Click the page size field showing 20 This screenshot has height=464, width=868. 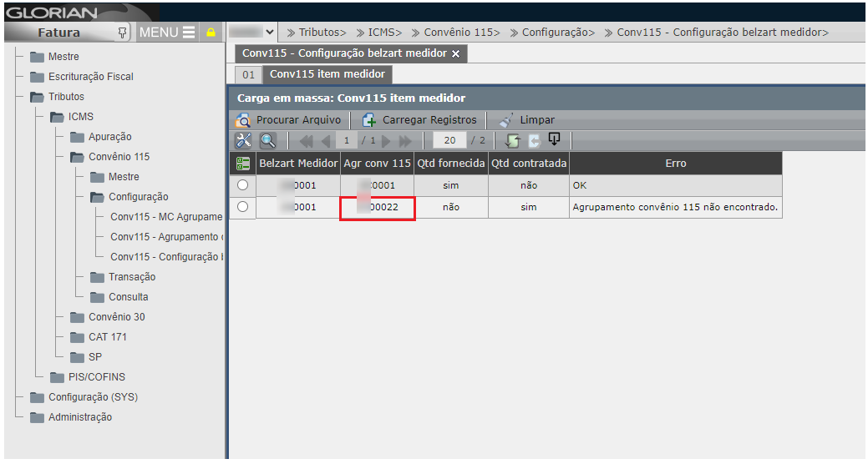point(449,140)
